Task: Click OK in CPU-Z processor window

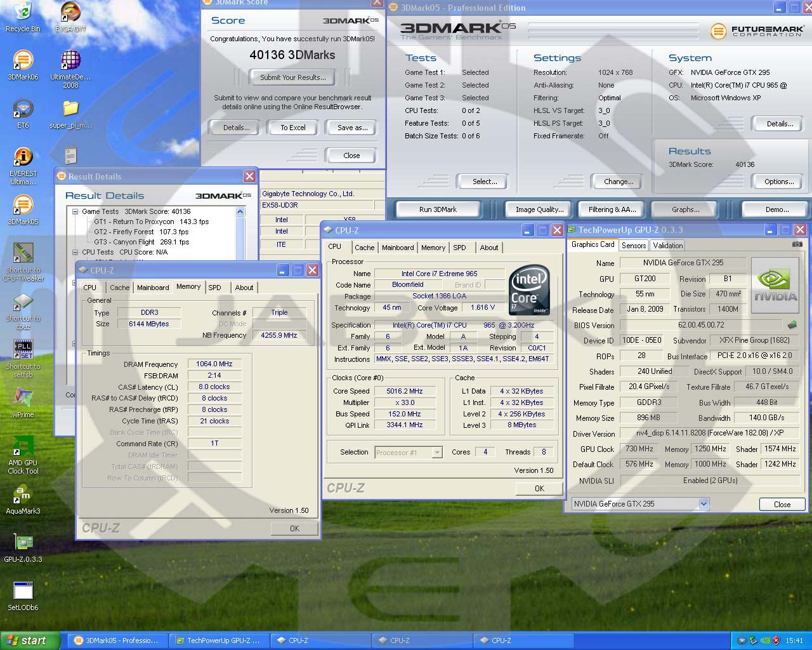Action: (x=539, y=488)
